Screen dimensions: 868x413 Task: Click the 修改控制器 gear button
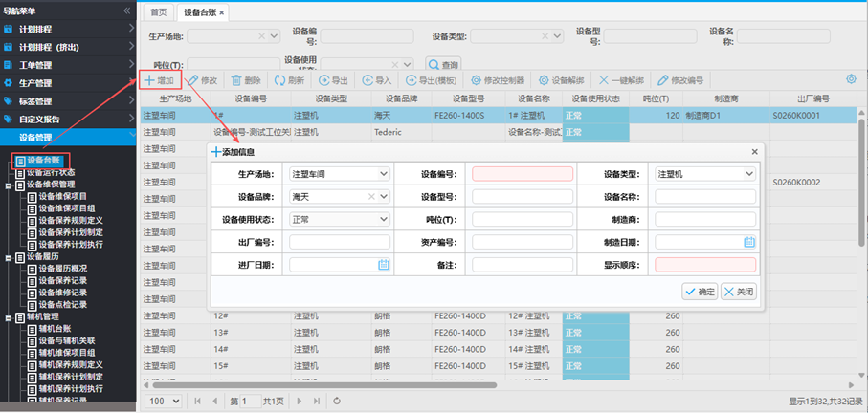[498, 81]
